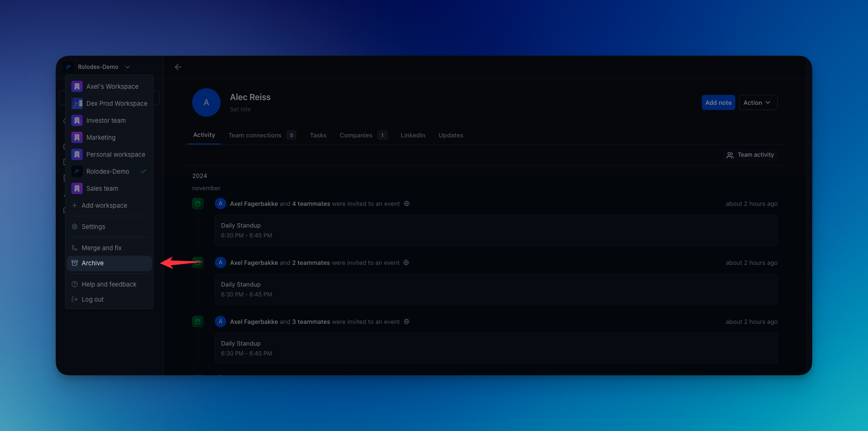Viewport: 868px width, 431px height.
Task: Click the Log out icon
Action: click(75, 299)
